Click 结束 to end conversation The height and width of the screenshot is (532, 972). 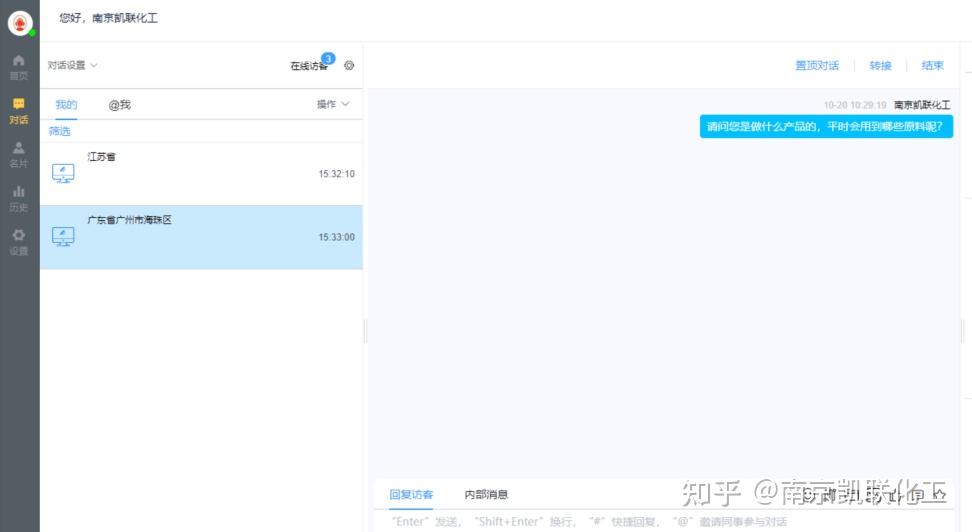tap(932, 66)
